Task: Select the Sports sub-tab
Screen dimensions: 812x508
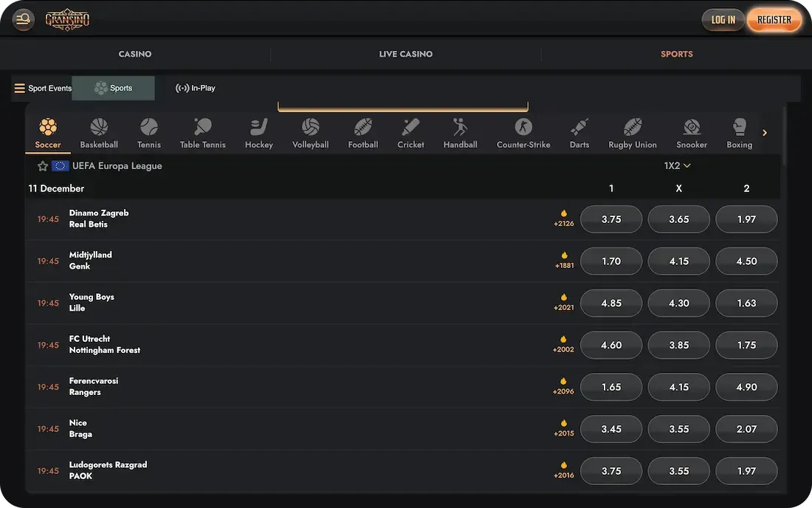Action: tap(113, 88)
